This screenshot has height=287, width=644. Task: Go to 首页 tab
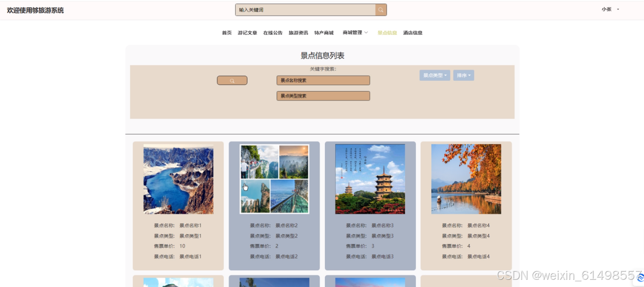point(227,33)
